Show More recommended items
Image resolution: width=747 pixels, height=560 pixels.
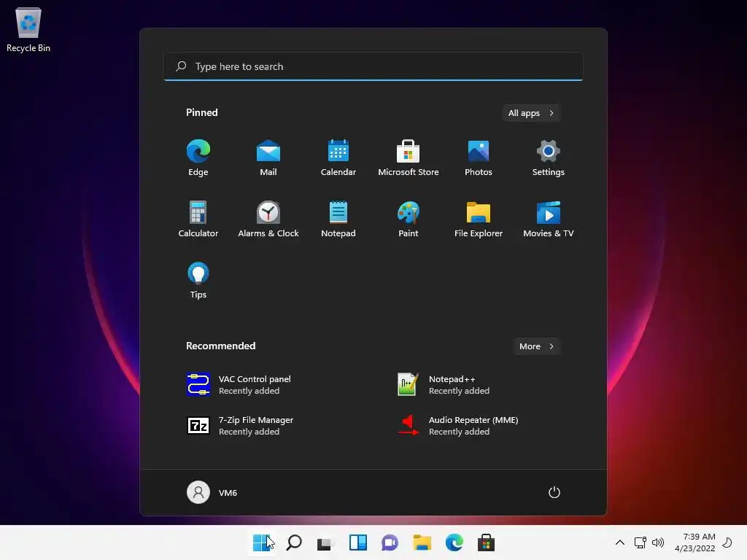[536, 346]
